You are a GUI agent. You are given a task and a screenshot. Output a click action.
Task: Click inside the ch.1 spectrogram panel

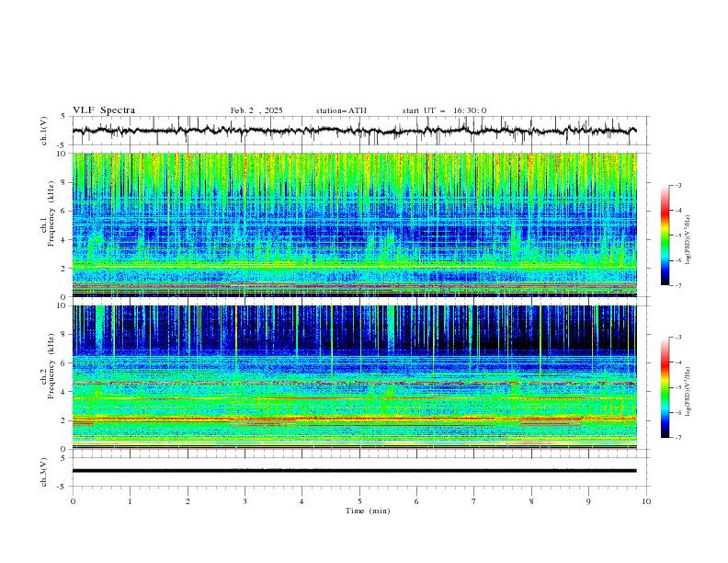coord(354,224)
